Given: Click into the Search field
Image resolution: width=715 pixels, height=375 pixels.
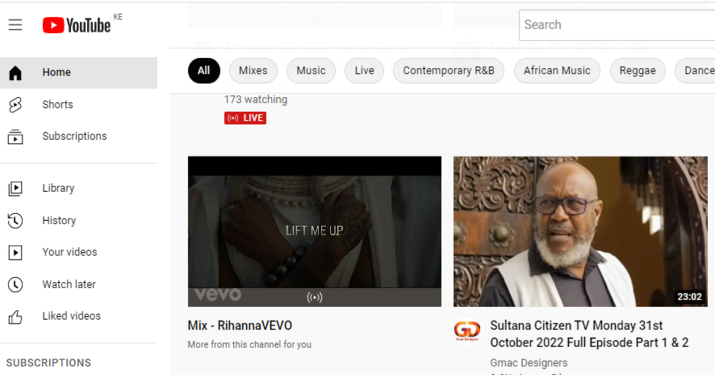Looking at the screenshot, I should pos(617,25).
